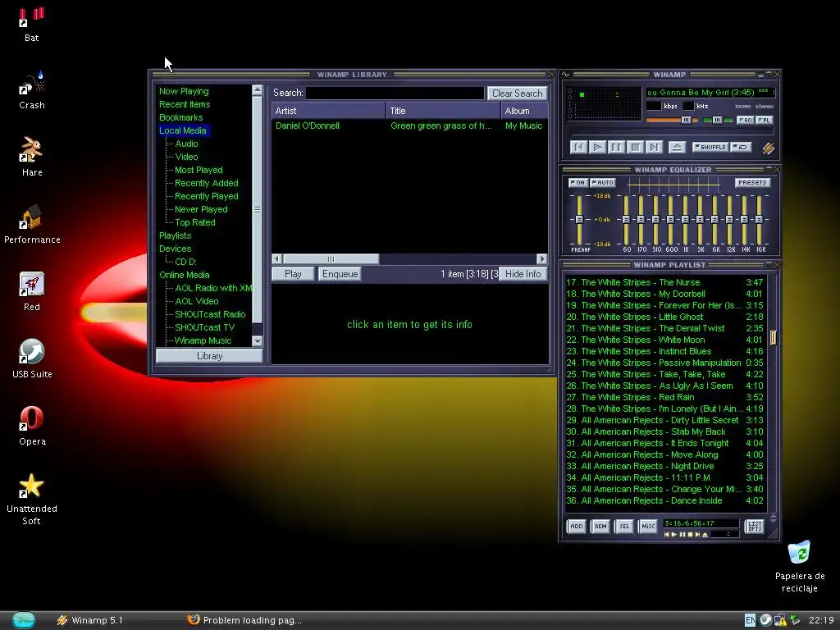The width and height of the screenshot is (840, 630).
Task: Click the mini play button in playlist footer
Action: pyautogui.click(x=674, y=534)
